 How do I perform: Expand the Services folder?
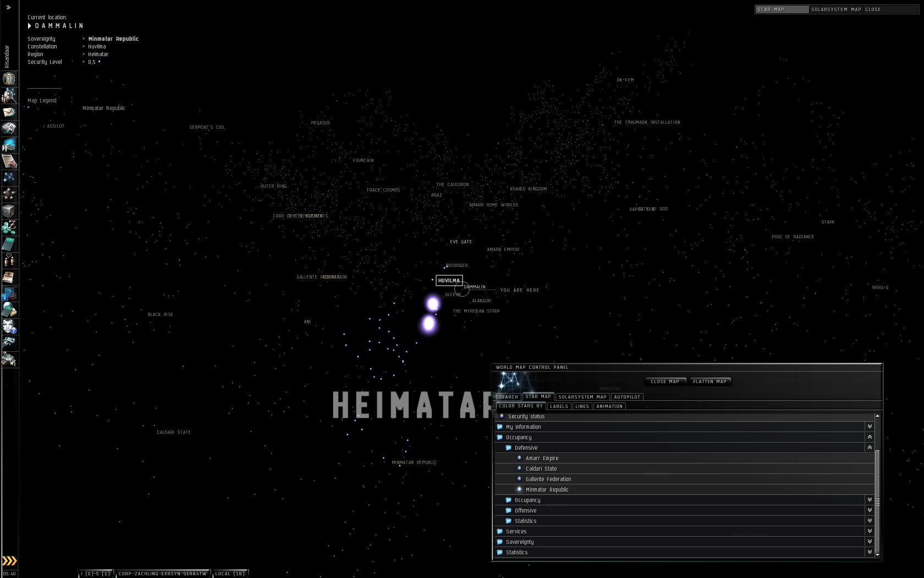(x=870, y=531)
